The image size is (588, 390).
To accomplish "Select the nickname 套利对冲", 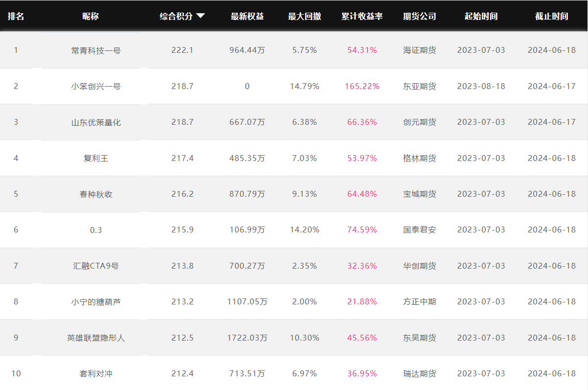I will click(96, 374).
